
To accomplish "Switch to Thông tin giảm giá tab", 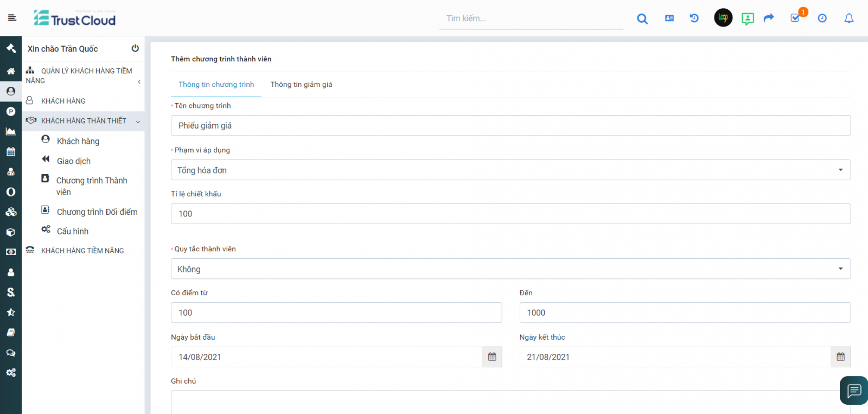I will point(301,85).
